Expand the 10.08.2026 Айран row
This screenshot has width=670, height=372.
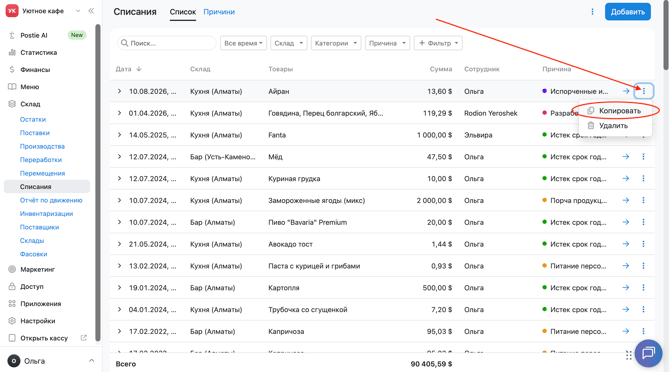pyautogui.click(x=120, y=91)
